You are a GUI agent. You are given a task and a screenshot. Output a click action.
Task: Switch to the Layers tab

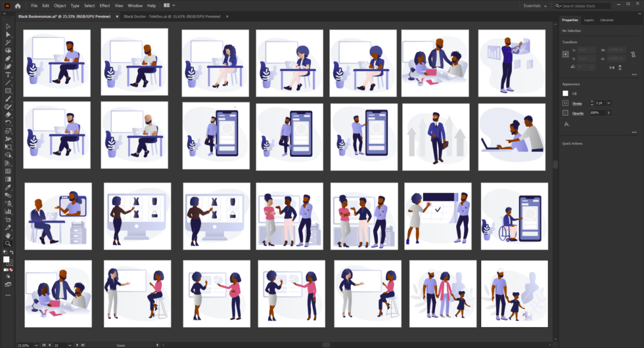click(x=589, y=20)
